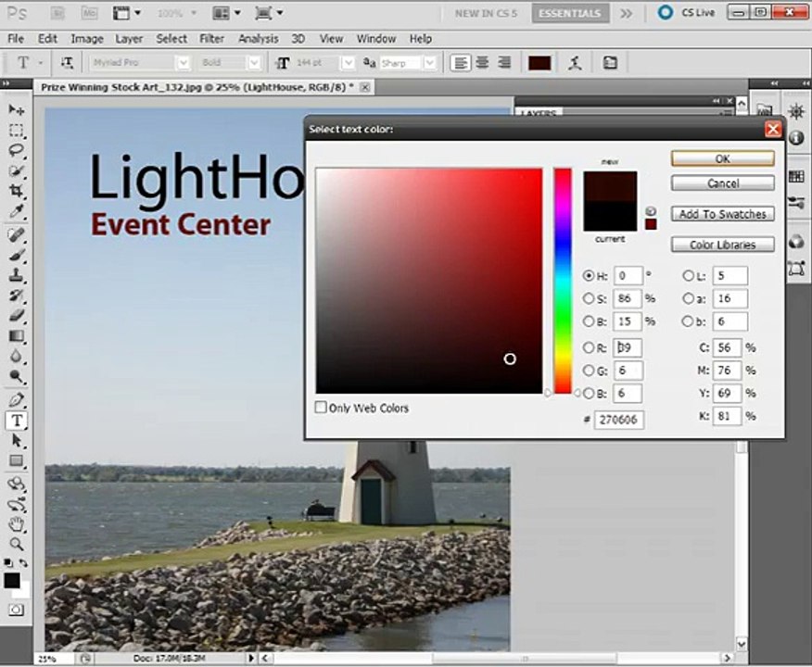Open the anti-aliasing Sharp dropdown
Viewport: 812px width, 667px height.
pos(430,63)
